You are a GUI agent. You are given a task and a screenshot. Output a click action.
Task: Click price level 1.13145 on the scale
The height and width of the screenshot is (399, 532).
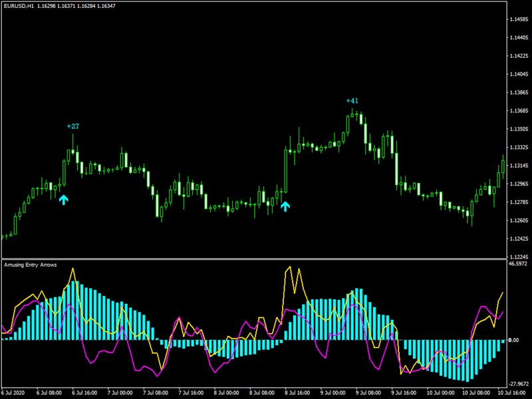519,166
